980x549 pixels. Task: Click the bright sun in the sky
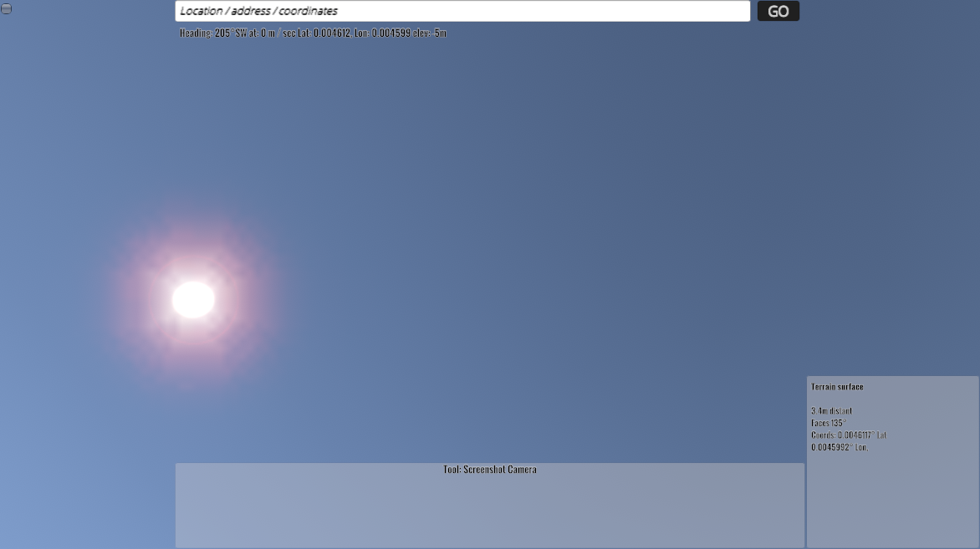[193, 300]
